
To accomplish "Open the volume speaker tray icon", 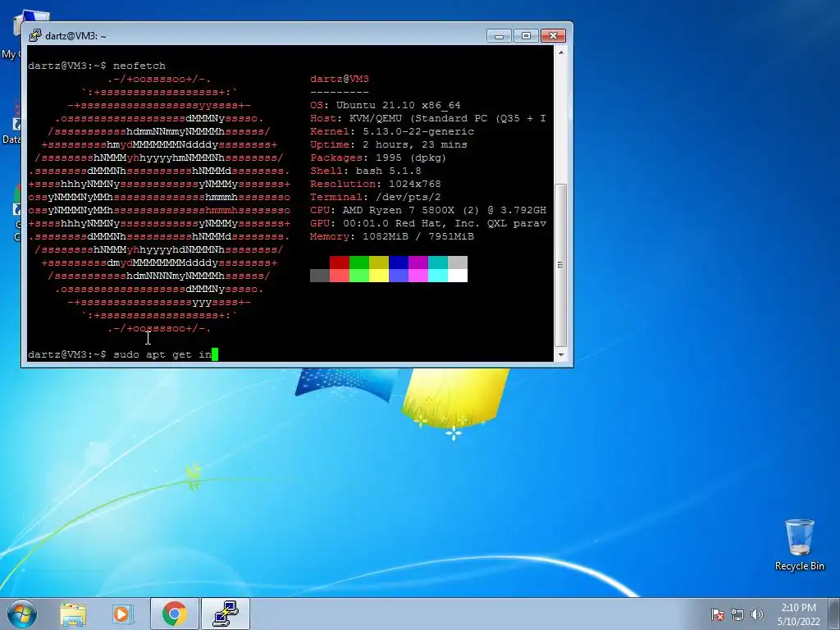I will (757, 614).
